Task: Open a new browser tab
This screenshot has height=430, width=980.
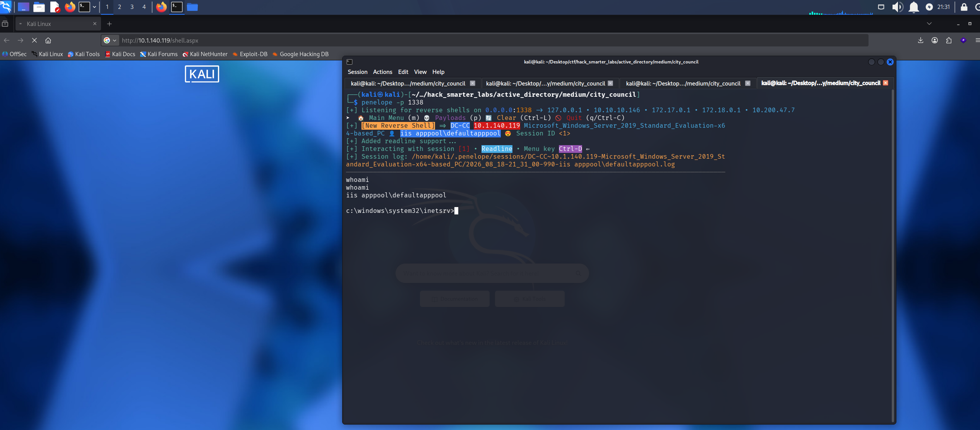Action: pos(109,24)
